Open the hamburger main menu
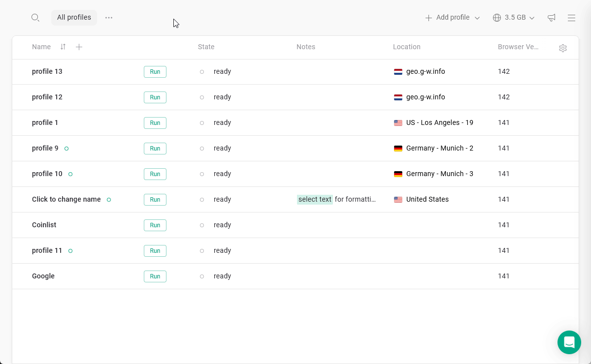 571,18
